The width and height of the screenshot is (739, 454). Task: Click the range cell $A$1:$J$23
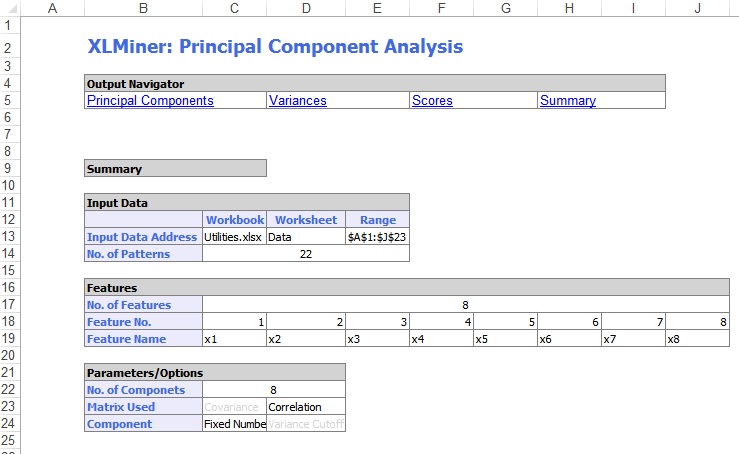[377, 237]
